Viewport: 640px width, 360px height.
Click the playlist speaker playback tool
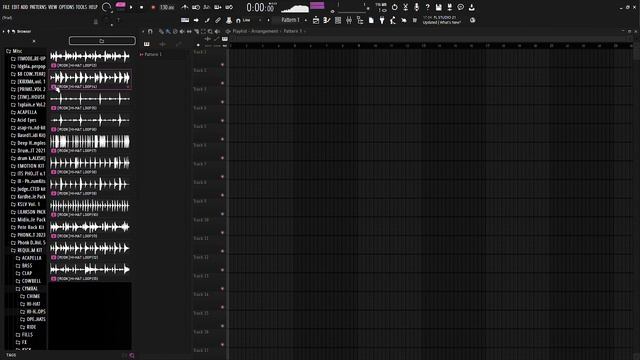tap(217, 31)
